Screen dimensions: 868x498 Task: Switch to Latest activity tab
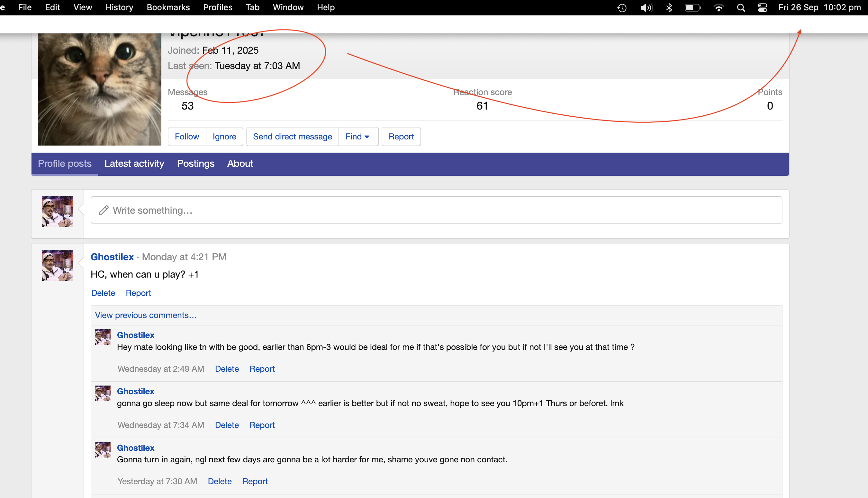tap(134, 164)
